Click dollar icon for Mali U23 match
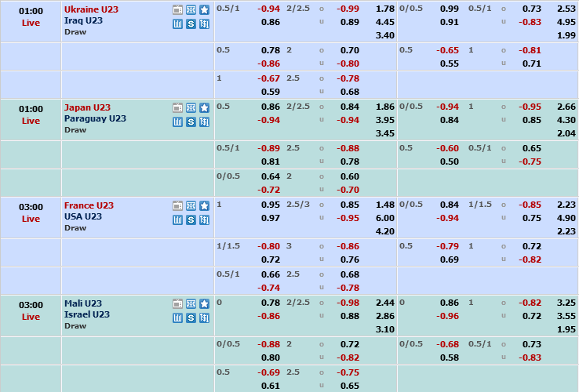Image resolution: width=579 pixels, height=392 pixels. point(191,318)
